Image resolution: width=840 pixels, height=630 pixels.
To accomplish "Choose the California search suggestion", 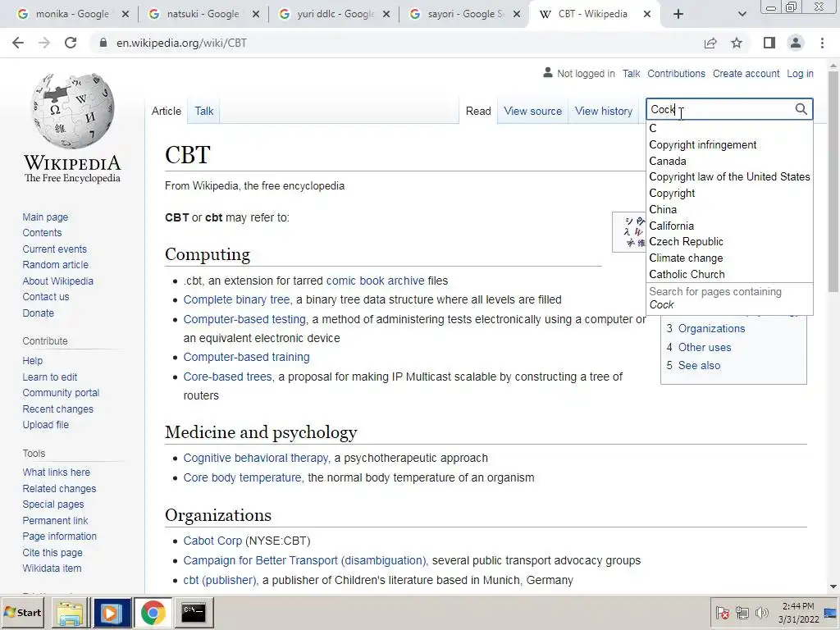I will 729,226.
